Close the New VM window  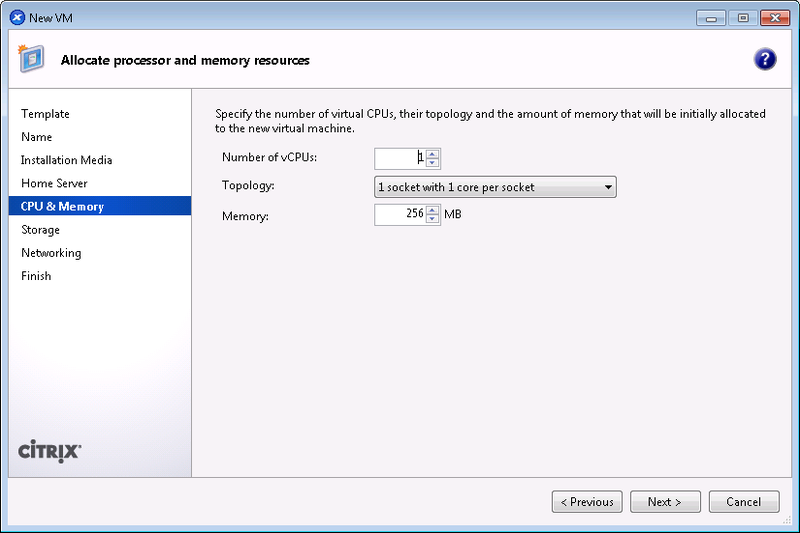click(x=775, y=18)
